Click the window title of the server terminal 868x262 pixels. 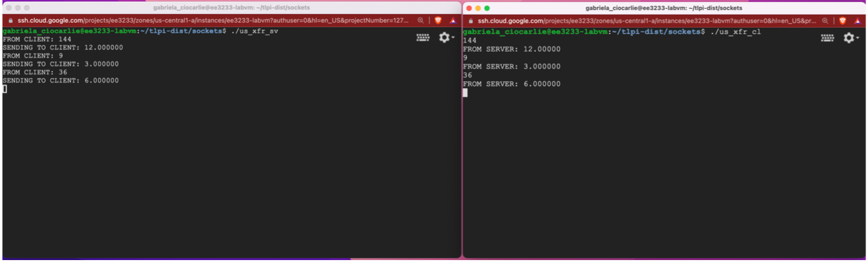click(x=231, y=8)
